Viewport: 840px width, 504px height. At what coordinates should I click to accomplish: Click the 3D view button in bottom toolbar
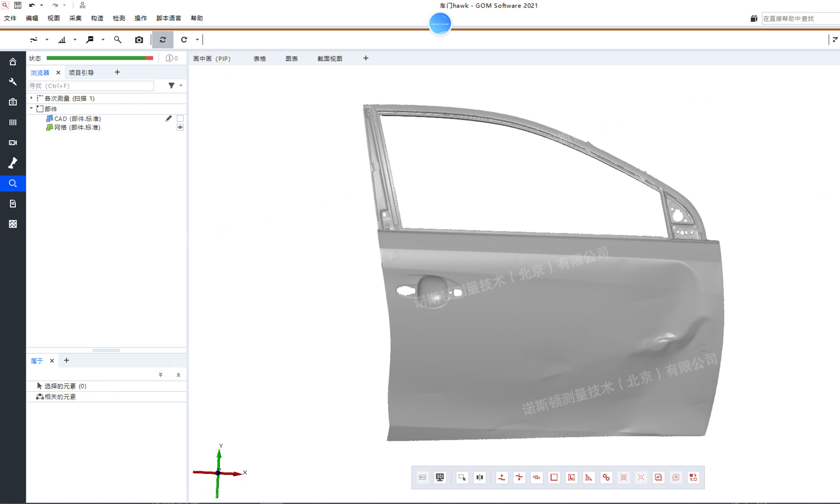pos(439,477)
